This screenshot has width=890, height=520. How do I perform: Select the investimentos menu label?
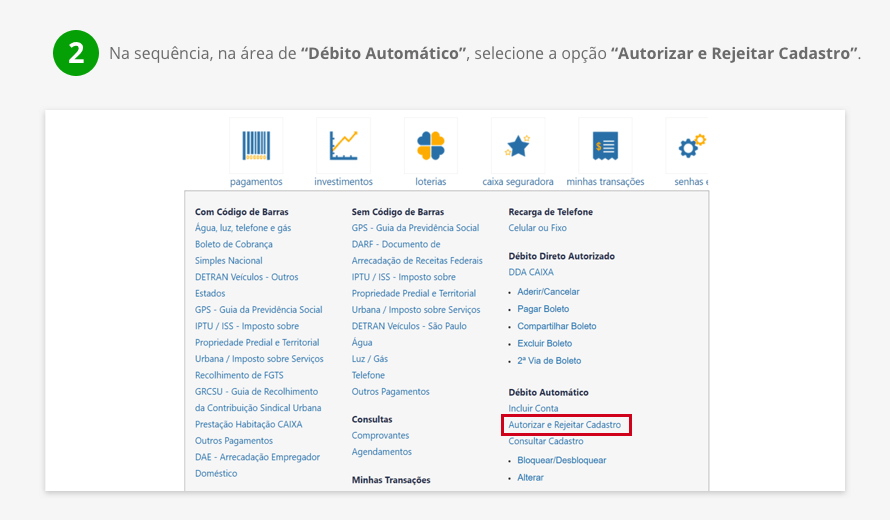point(343,182)
